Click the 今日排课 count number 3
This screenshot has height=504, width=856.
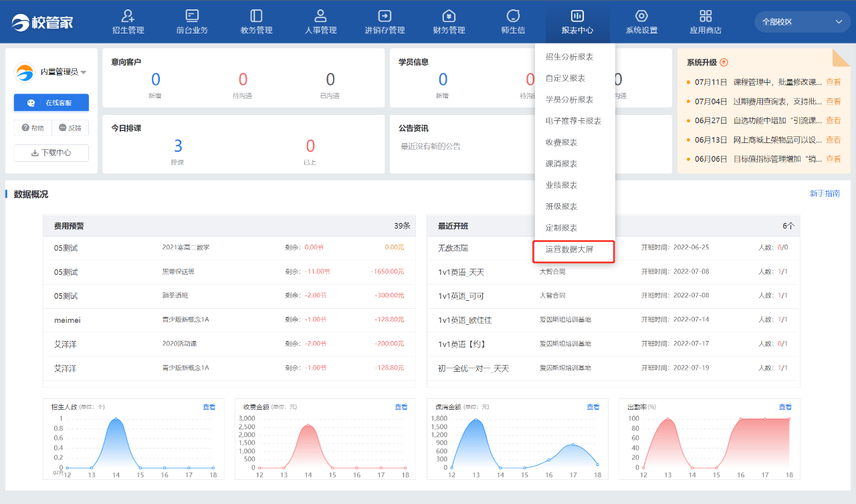[178, 146]
